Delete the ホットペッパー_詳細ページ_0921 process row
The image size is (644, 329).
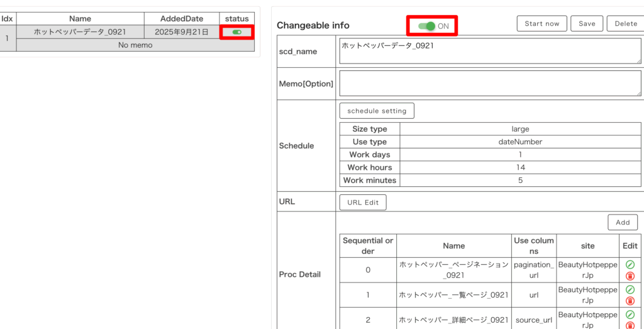tap(630, 325)
